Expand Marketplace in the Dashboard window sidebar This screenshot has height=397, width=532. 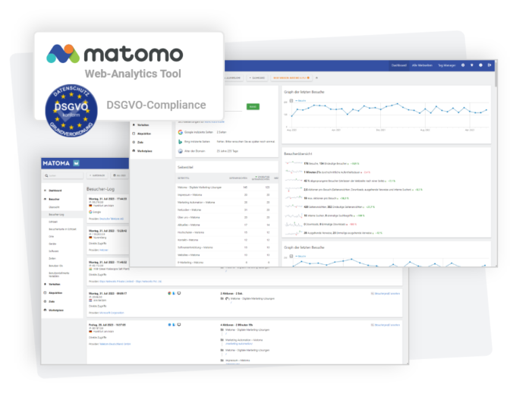click(x=144, y=151)
